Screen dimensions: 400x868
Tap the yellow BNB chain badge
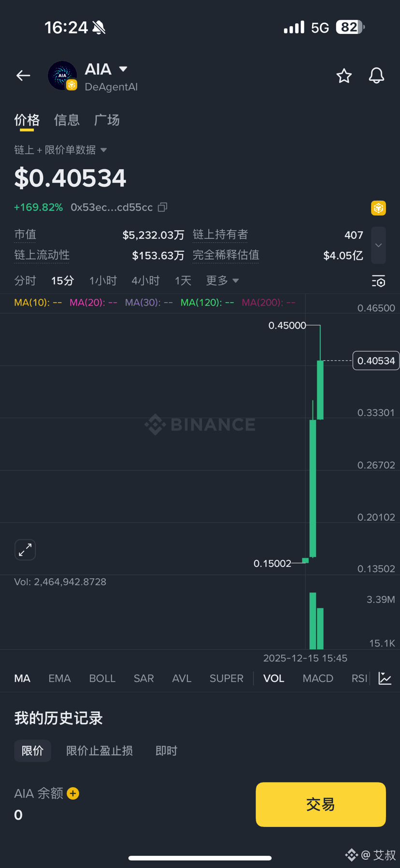coord(378,208)
